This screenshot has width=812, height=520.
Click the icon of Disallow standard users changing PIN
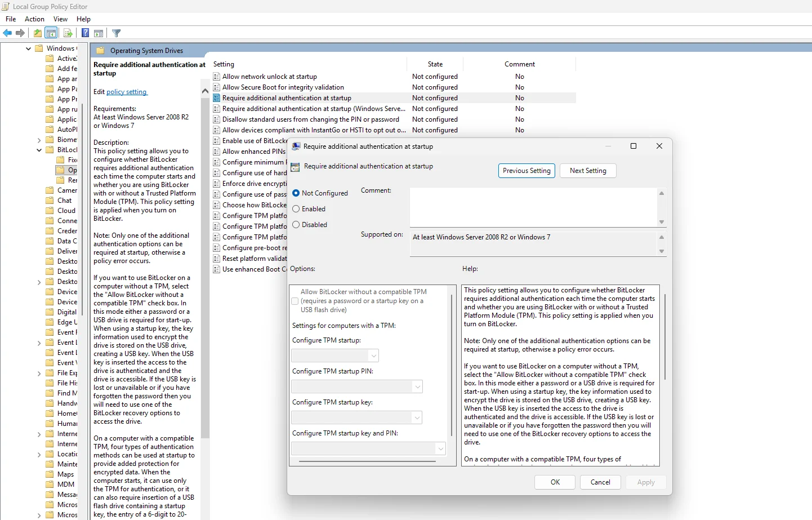pyautogui.click(x=217, y=119)
